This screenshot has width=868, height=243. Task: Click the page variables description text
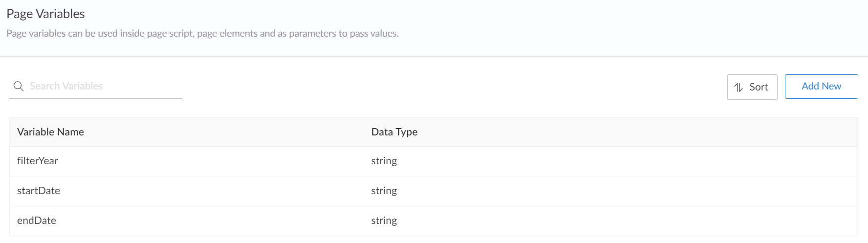click(202, 34)
